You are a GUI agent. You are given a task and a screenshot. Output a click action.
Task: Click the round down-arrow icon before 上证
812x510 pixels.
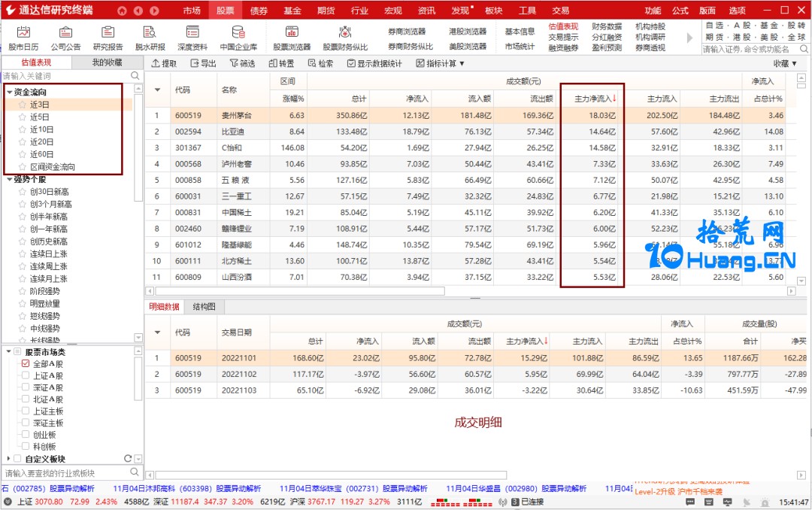click(x=8, y=502)
